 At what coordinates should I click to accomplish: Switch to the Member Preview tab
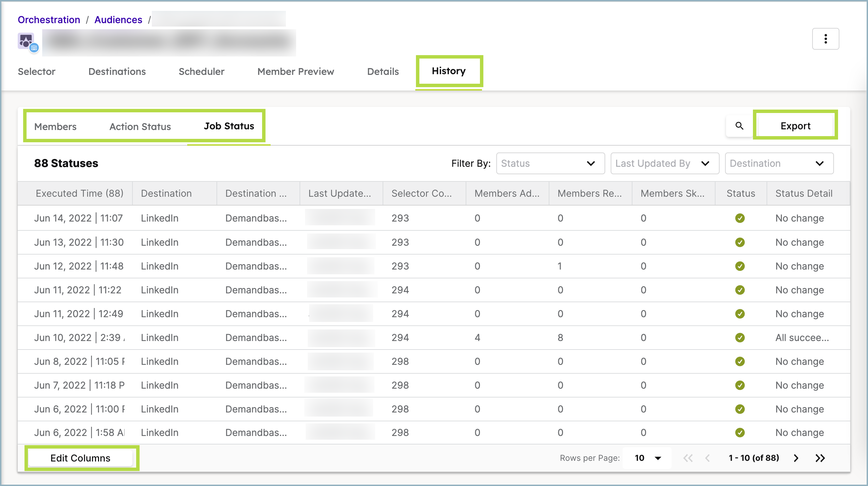pos(296,71)
